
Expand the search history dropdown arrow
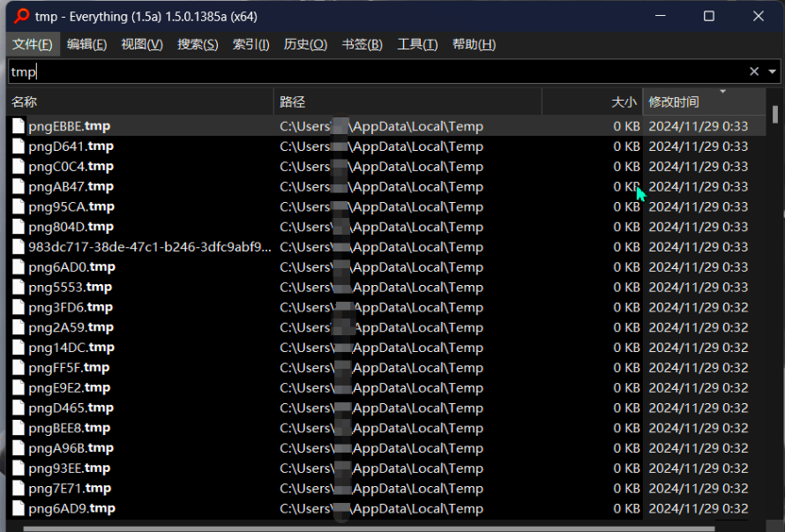click(x=773, y=71)
